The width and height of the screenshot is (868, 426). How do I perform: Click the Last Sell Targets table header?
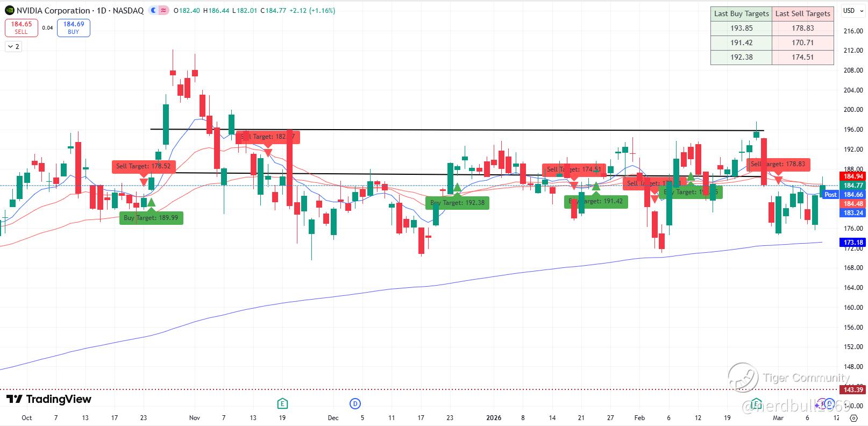(803, 13)
